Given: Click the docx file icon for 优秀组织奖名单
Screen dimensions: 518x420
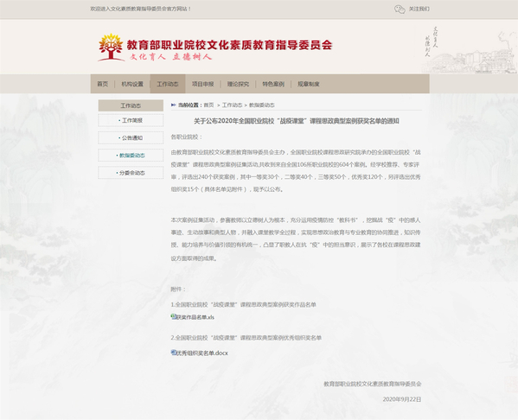Looking at the screenshot, I should tap(173, 353).
